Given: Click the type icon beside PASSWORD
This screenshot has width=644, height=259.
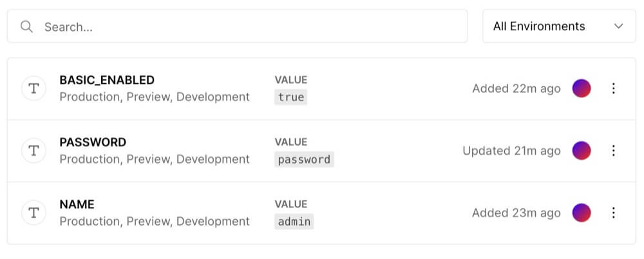Looking at the screenshot, I should point(33,151).
